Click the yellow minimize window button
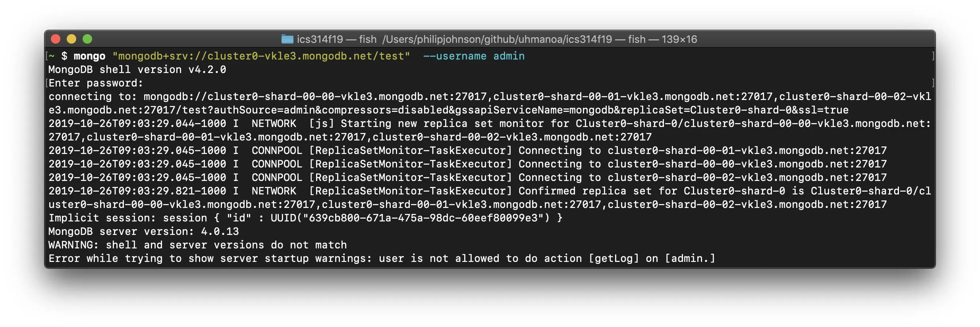980x327 pixels. pos(71,39)
